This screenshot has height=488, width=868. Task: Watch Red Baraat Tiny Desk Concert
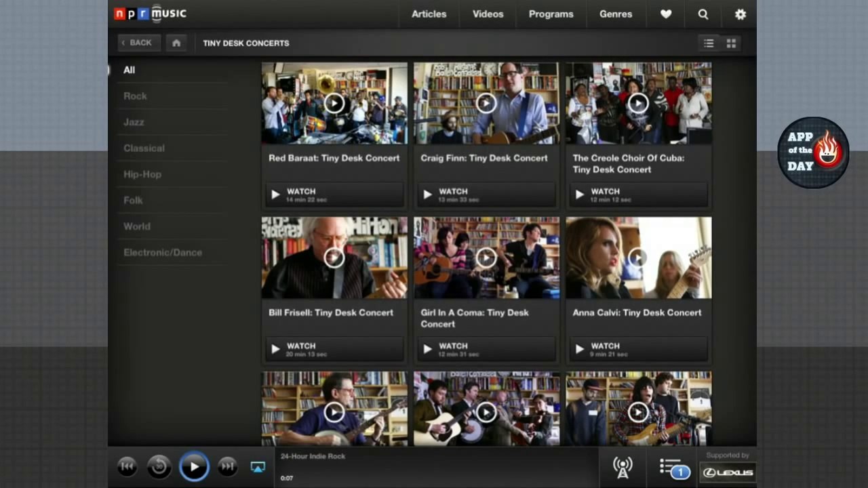click(x=334, y=195)
